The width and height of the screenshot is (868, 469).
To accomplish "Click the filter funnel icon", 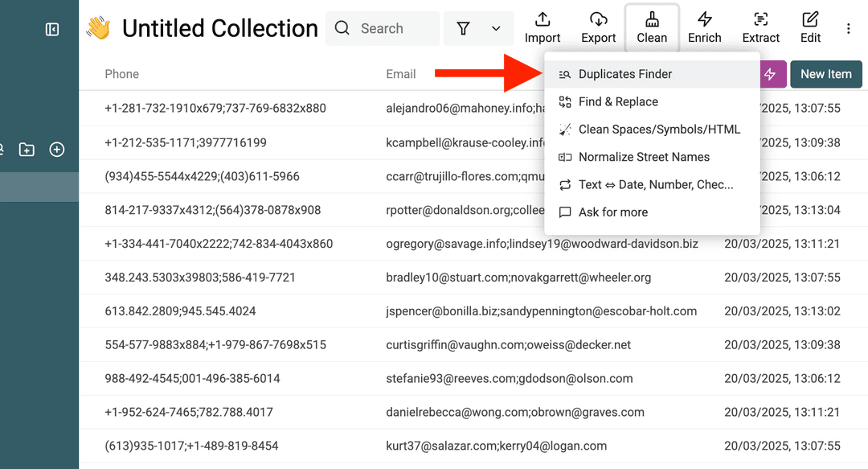I will [463, 27].
